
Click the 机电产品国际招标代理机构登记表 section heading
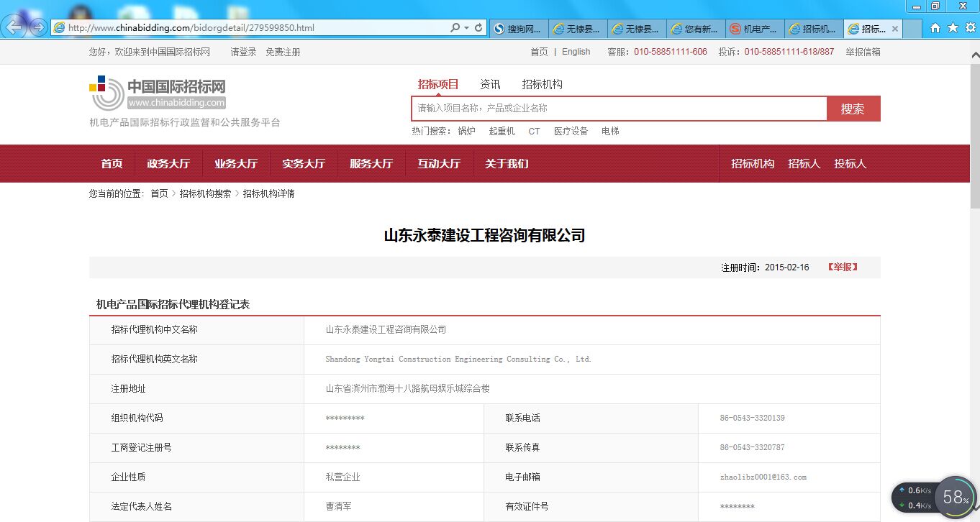[x=173, y=304]
